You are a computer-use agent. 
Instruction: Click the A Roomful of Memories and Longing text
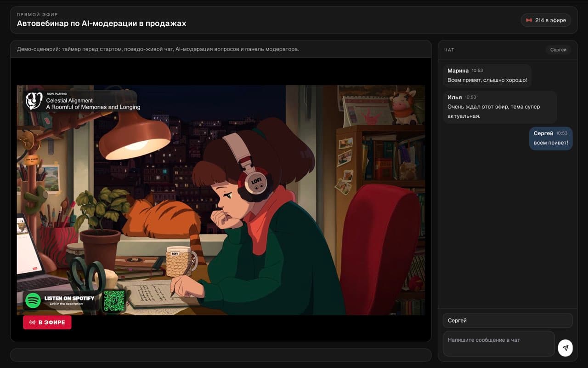(93, 107)
